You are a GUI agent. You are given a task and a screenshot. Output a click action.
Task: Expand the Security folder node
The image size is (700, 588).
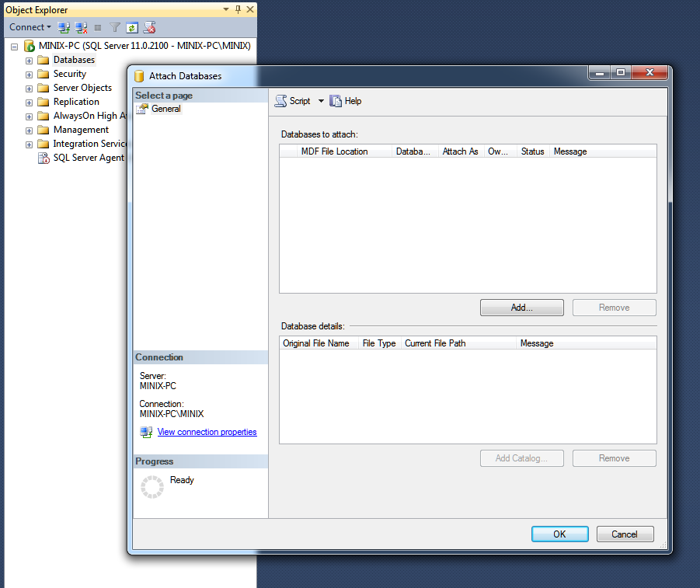(x=30, y=74)
